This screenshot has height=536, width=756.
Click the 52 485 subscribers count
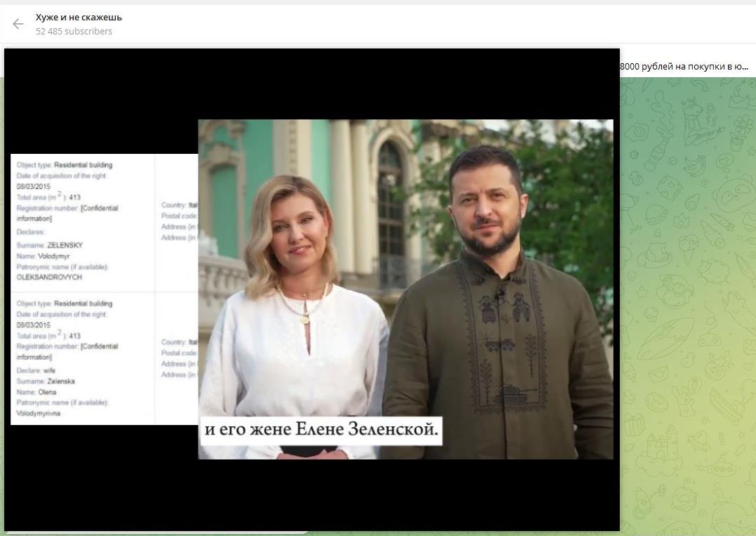pos(74,32)
